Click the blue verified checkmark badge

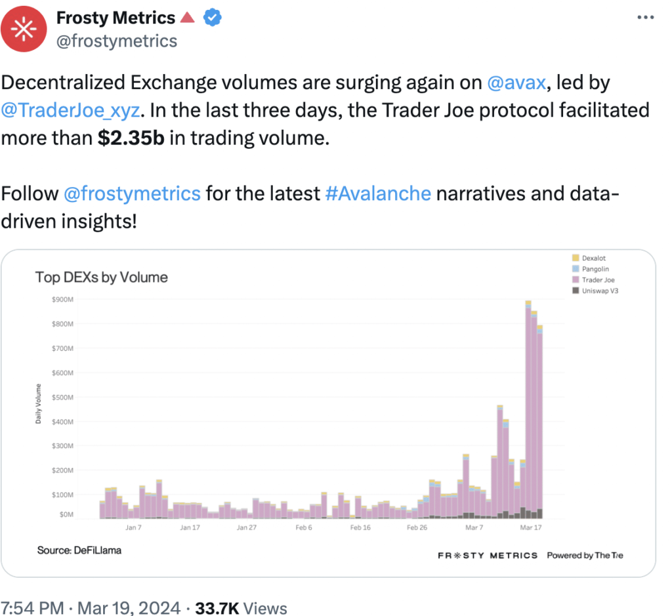tap(211, 18)
